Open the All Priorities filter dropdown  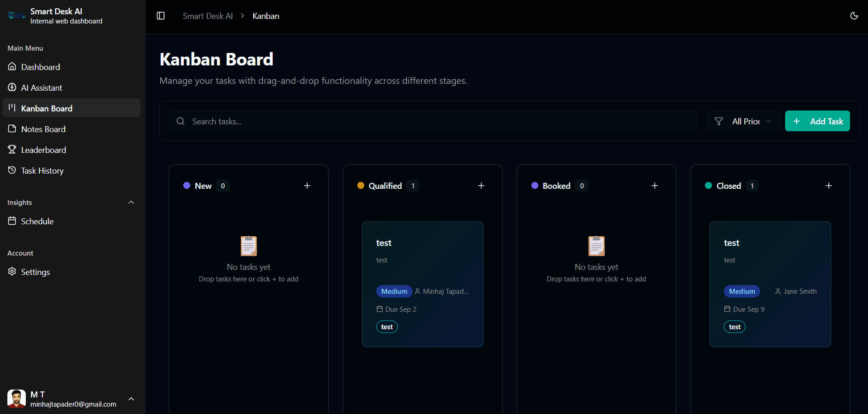tap(743, 121)
